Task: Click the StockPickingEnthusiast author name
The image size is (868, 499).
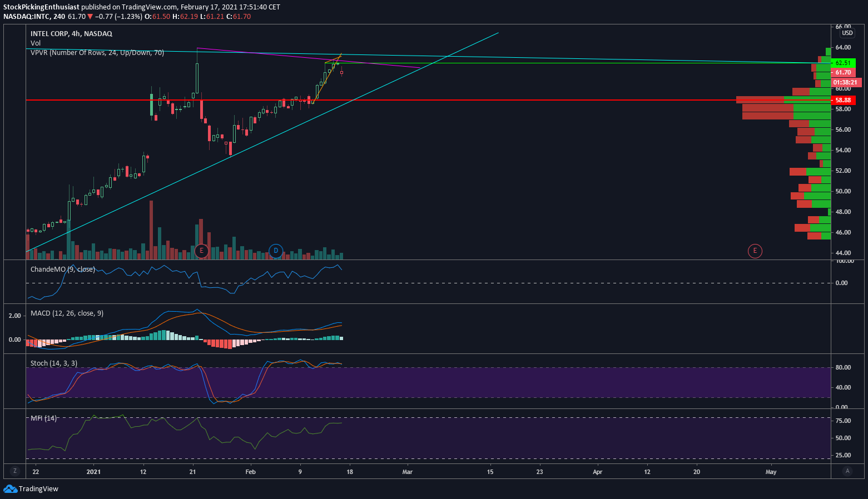Action: click(x=41, y=7)
